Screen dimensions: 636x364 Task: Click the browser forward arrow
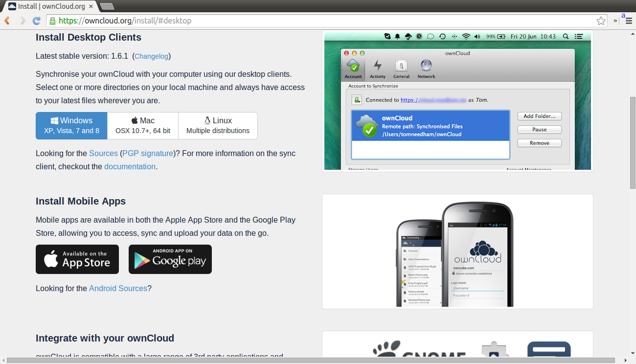coord(23,21)
